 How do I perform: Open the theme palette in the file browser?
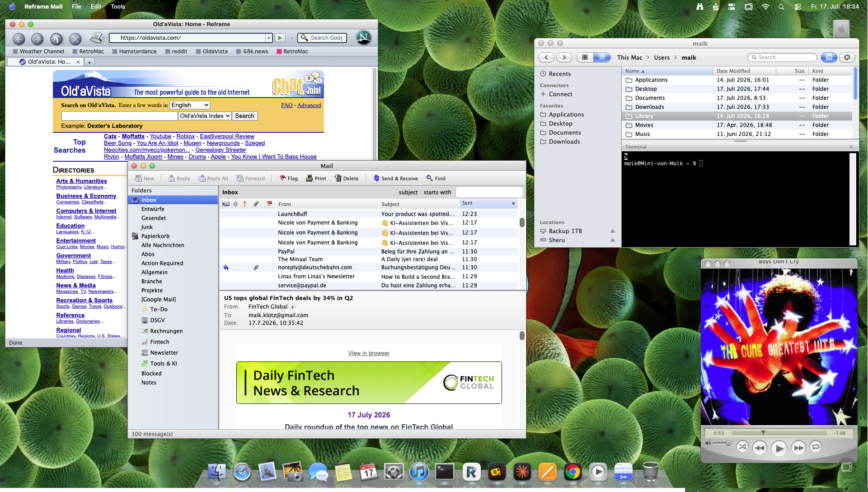coord(847,57)
